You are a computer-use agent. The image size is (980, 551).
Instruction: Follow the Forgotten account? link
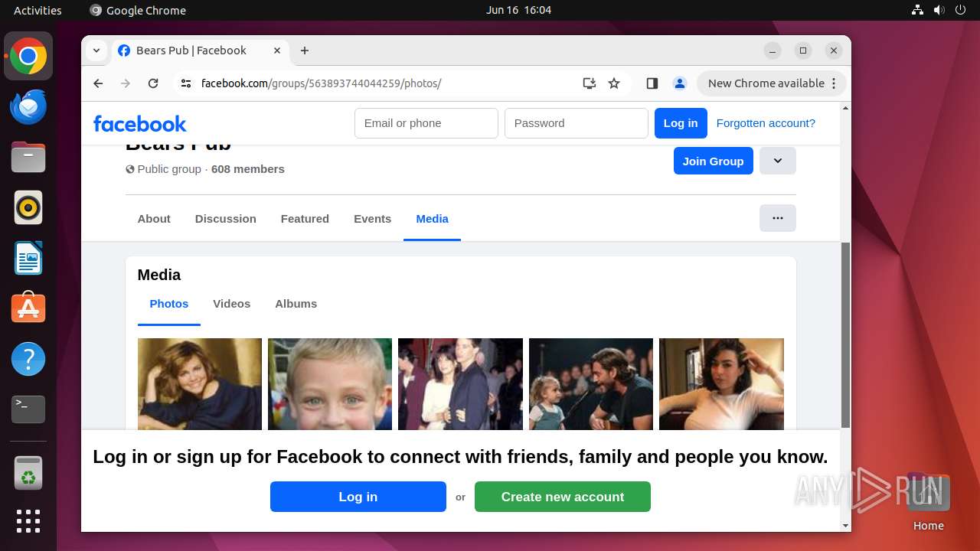[x=766, y=123]
